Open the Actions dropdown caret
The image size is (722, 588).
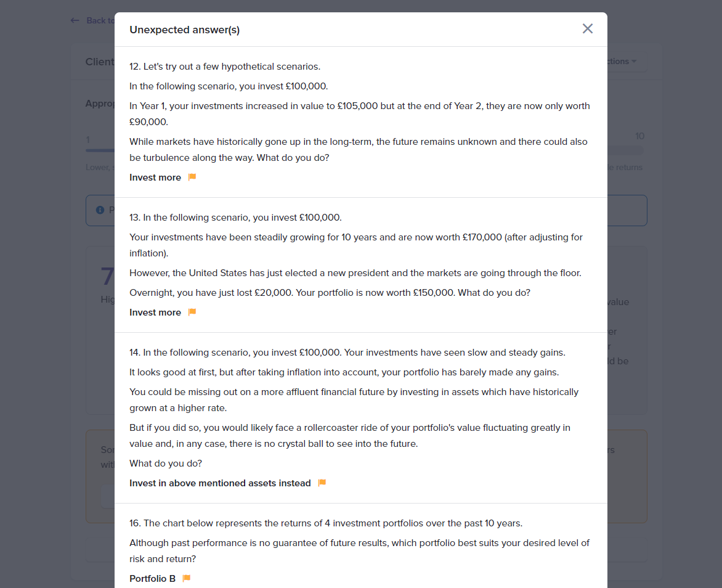tap(634, 62)
